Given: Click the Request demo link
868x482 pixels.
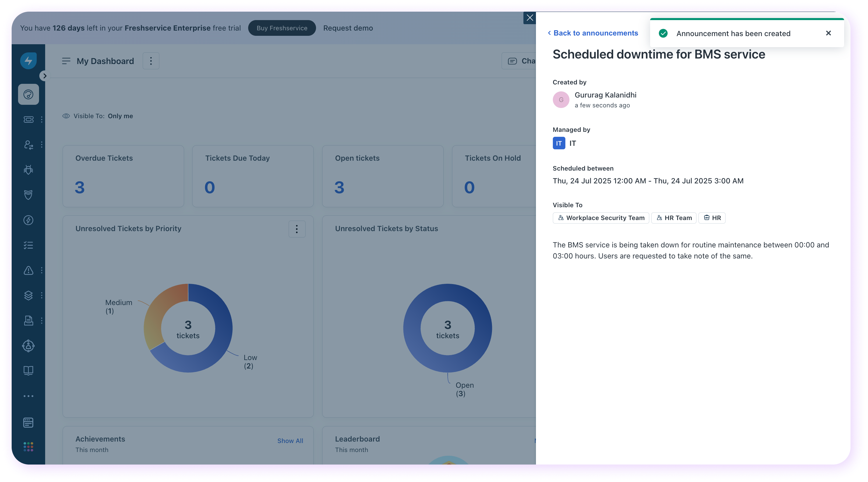Looking at the screenshot, I should click(348, 28).
